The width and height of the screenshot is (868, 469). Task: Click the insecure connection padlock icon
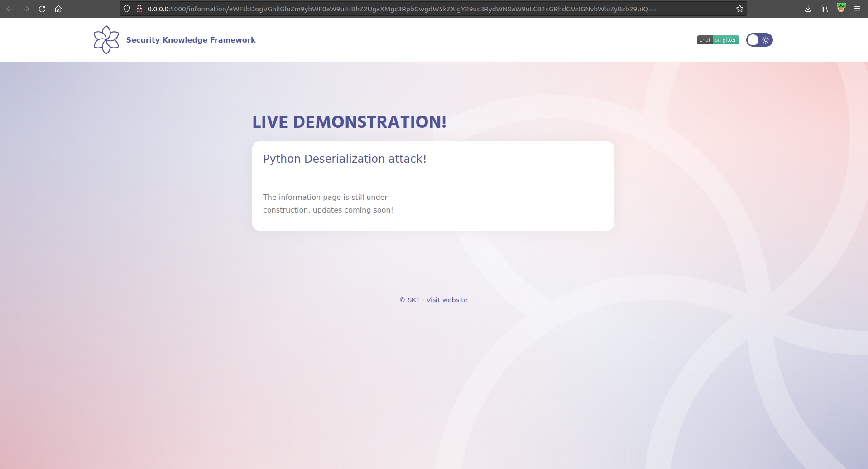pos(139,9)
